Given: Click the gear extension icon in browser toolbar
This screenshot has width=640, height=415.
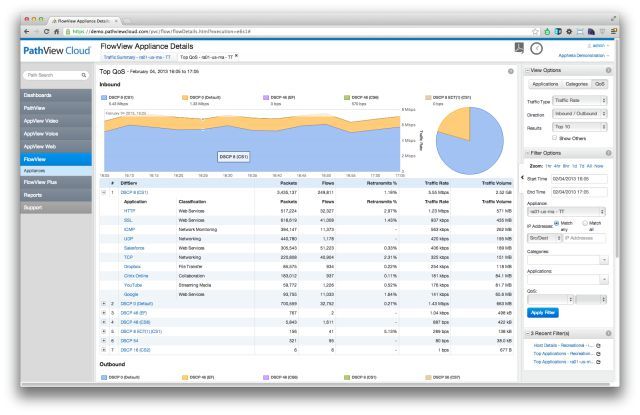Looking at the screenshot, I should click(x=569, y=31).
